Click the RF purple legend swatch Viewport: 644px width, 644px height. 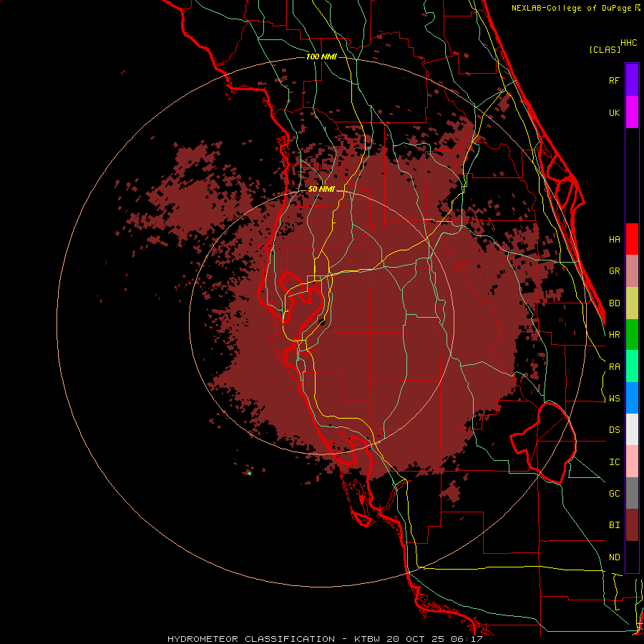tap(632, 79)
